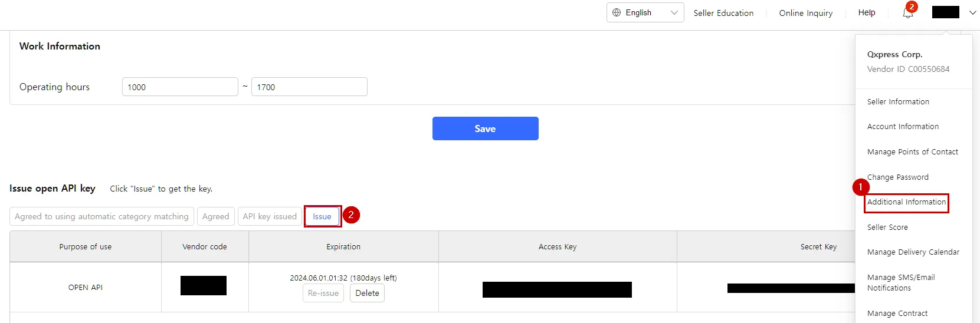980x323 pixels.
Task: Click the Delete key button
Action: click(367, 293)
